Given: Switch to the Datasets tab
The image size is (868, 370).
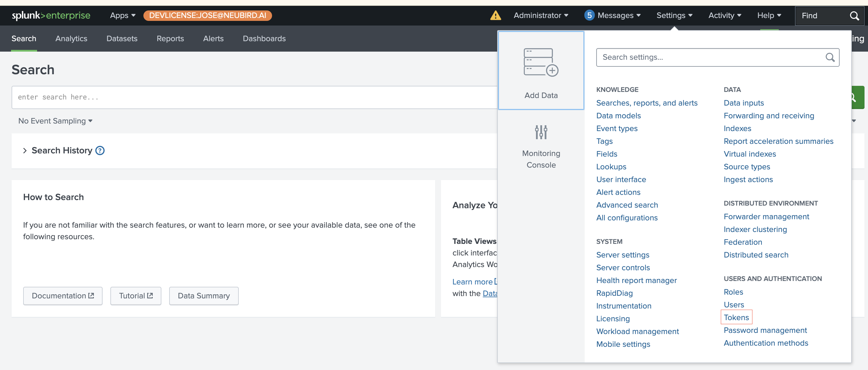Looking at the screenshot, I should point(122,39).
